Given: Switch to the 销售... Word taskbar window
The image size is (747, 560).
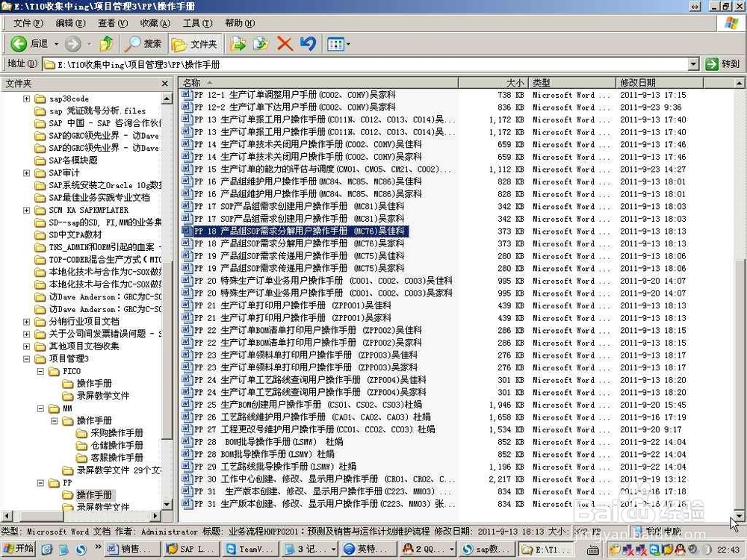Looking at the screenshot, I should pyautogui.click(x=132, y=549).
